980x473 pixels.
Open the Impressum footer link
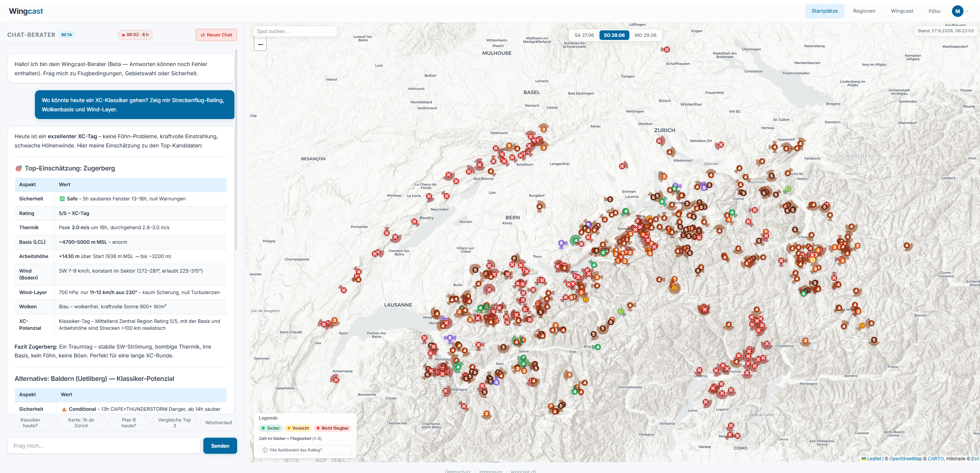491,471
